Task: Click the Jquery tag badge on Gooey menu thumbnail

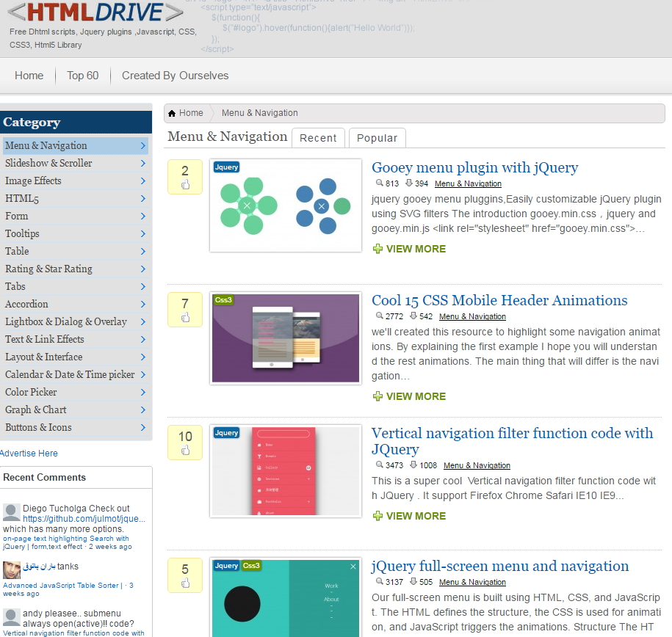Action: point(226,167)
